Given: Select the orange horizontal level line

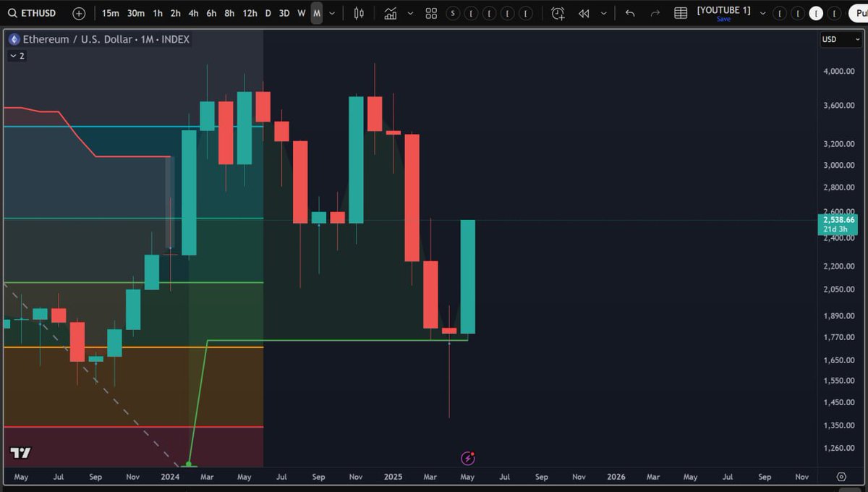Looking at the screenshot, I should 133,347.
